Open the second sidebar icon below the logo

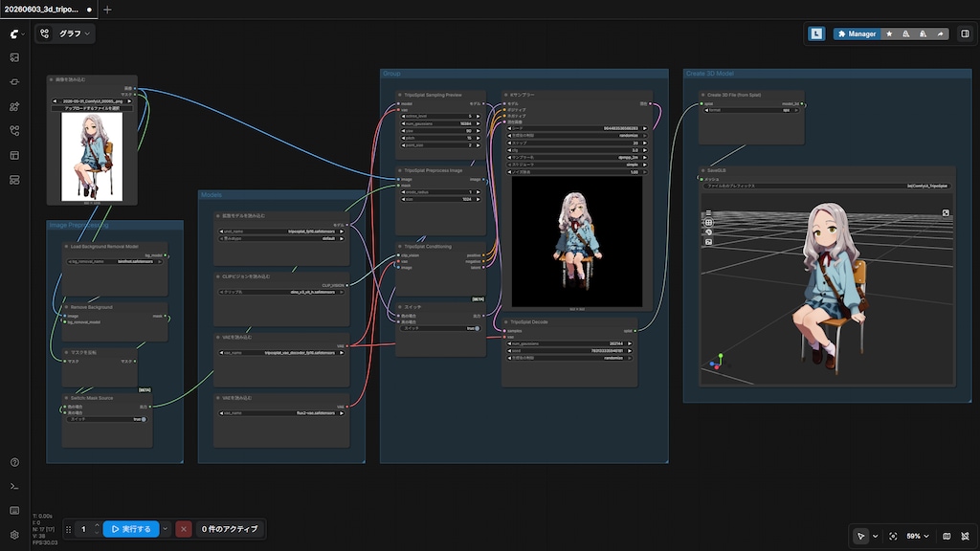click(x=14, y=82)
